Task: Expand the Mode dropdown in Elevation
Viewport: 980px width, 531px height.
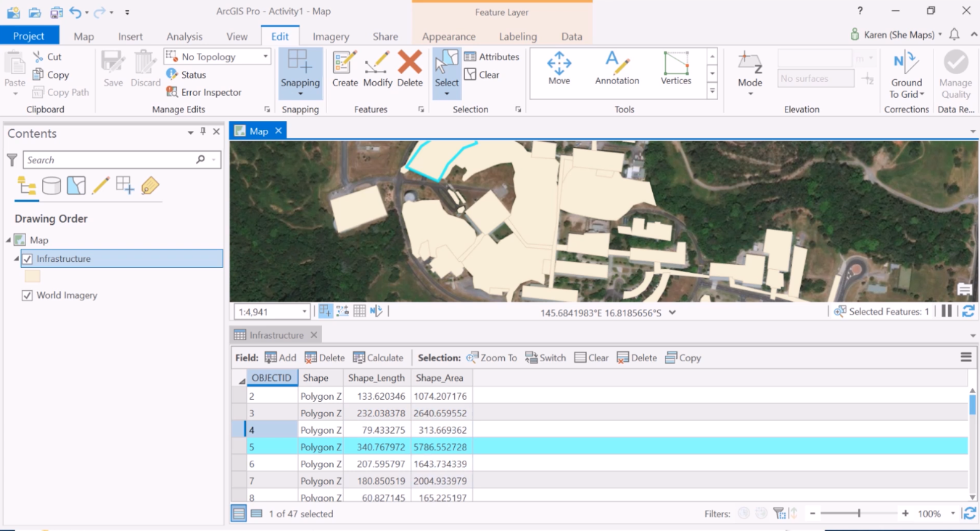Action: (750, 93)
